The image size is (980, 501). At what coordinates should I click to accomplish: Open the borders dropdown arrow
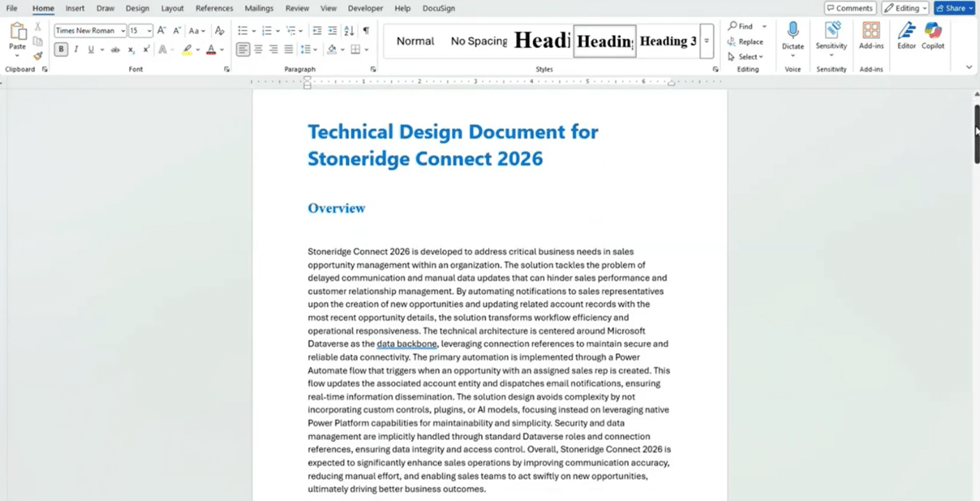(367, 49)
